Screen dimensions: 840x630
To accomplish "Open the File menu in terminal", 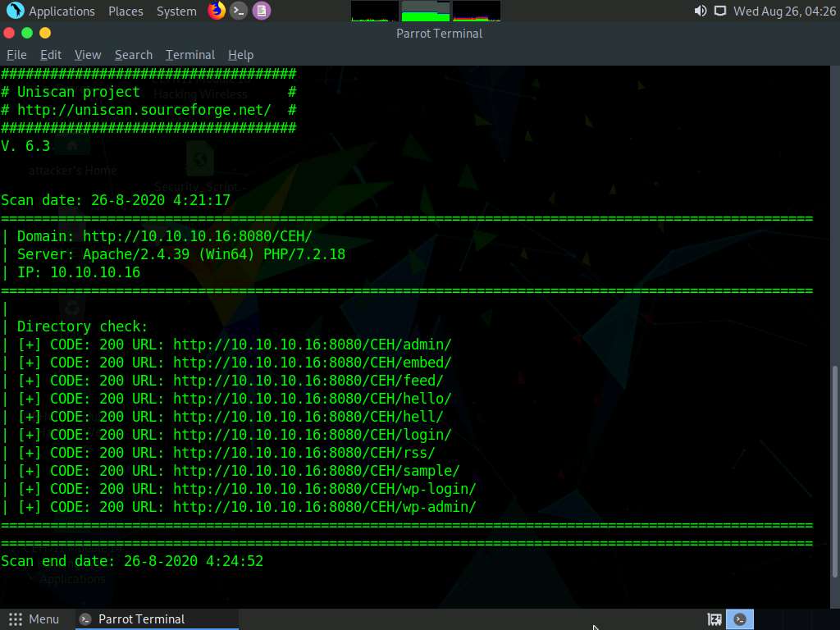I will (x=16, y=55).
